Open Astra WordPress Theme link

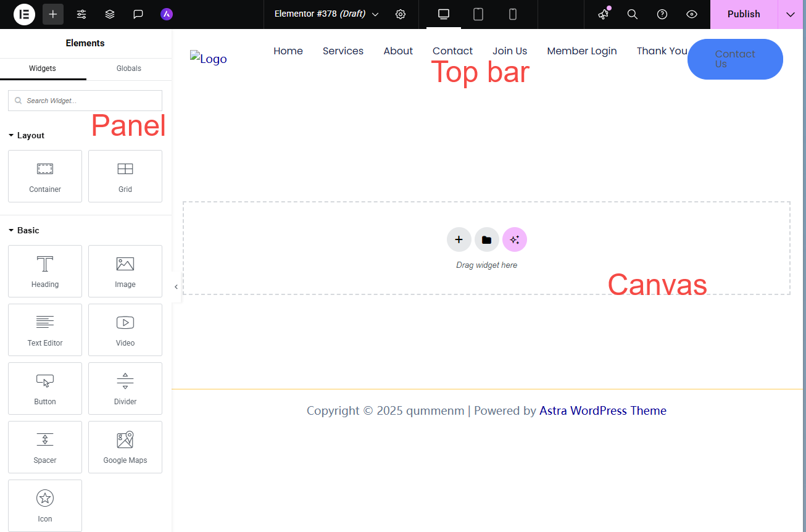click(x=602, y=411)
